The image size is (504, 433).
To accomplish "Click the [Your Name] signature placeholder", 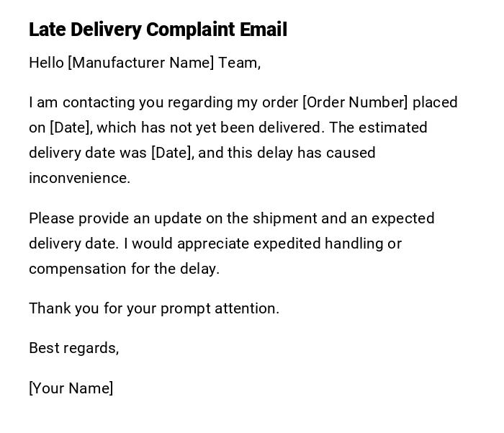I will pos(71,388).
